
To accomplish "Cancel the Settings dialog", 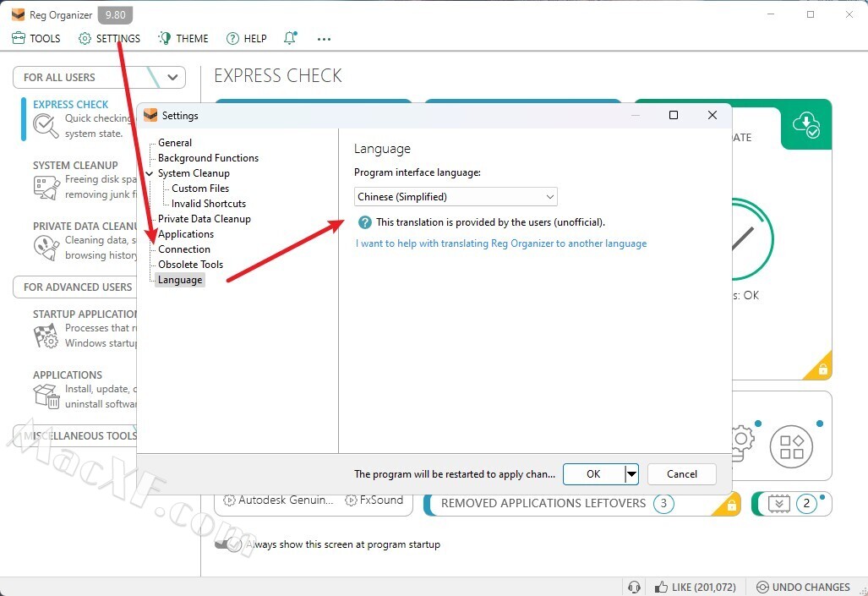I will pos(681,474).
